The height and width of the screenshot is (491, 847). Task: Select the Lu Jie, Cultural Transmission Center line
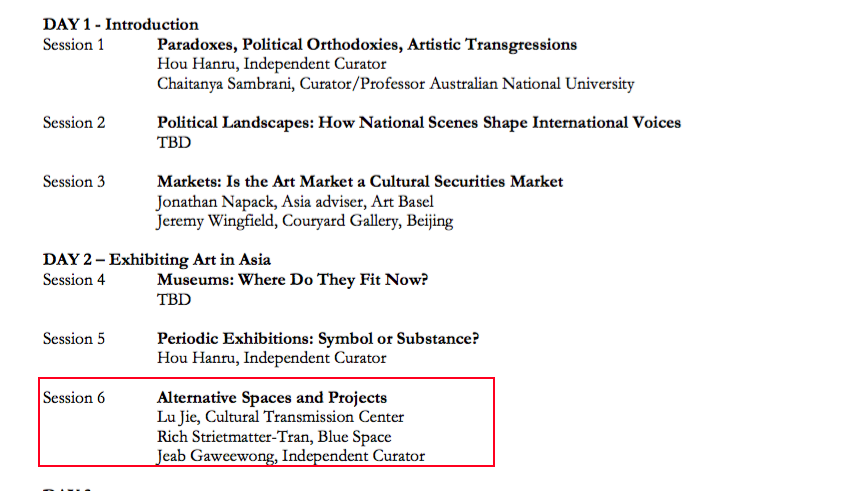(280, 418)
